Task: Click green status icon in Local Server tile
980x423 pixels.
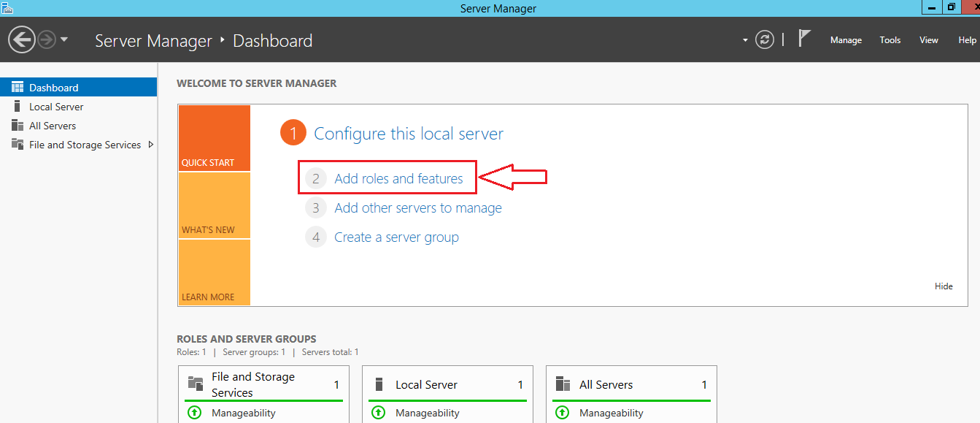Action: tap(378, 413)
